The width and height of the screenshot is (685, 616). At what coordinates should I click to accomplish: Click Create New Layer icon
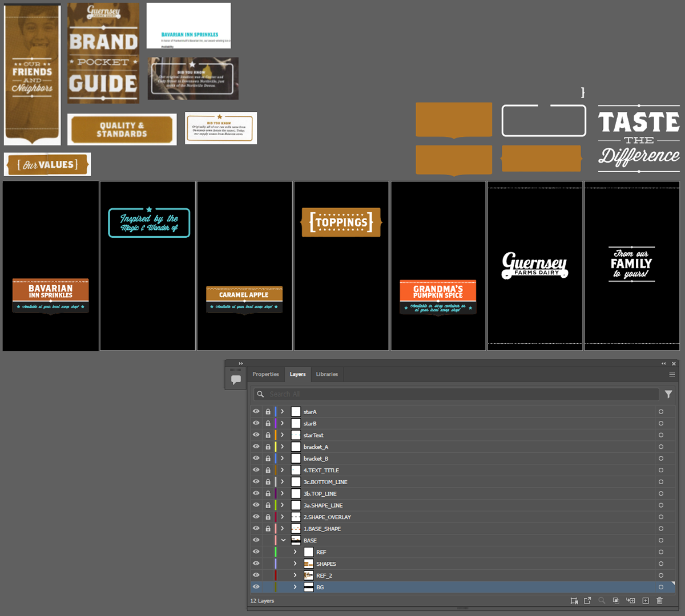click(646, 601)
